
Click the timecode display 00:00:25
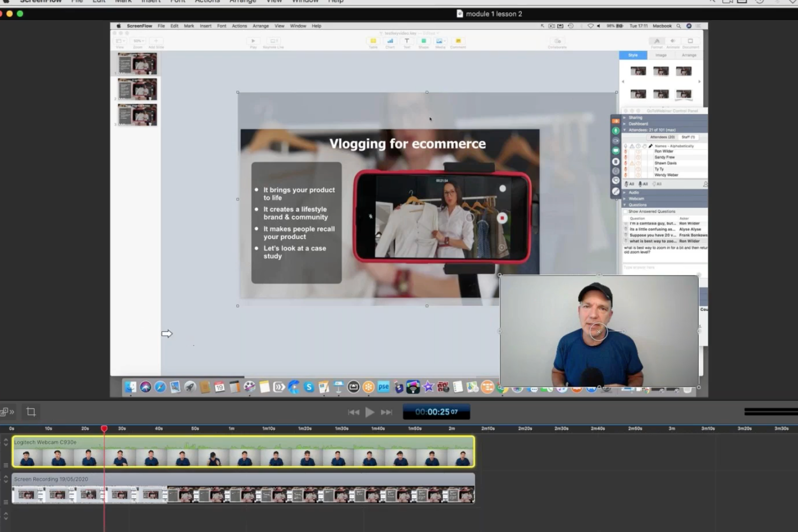436,412
